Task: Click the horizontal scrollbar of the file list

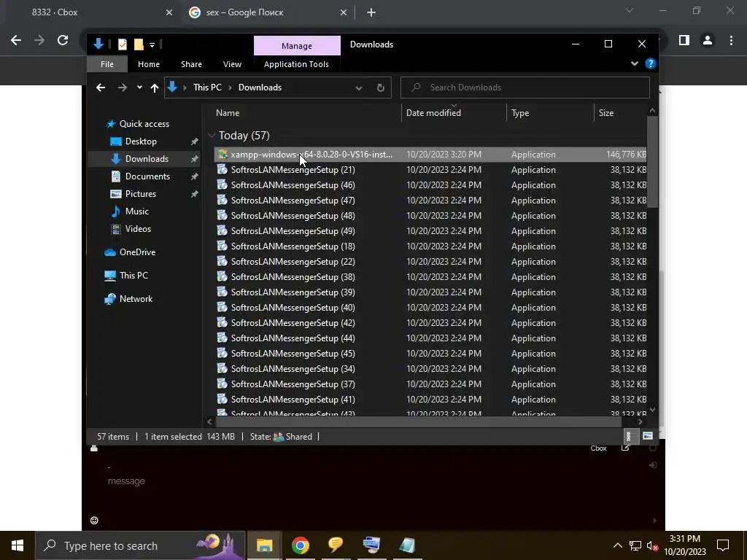Action: 418,421
